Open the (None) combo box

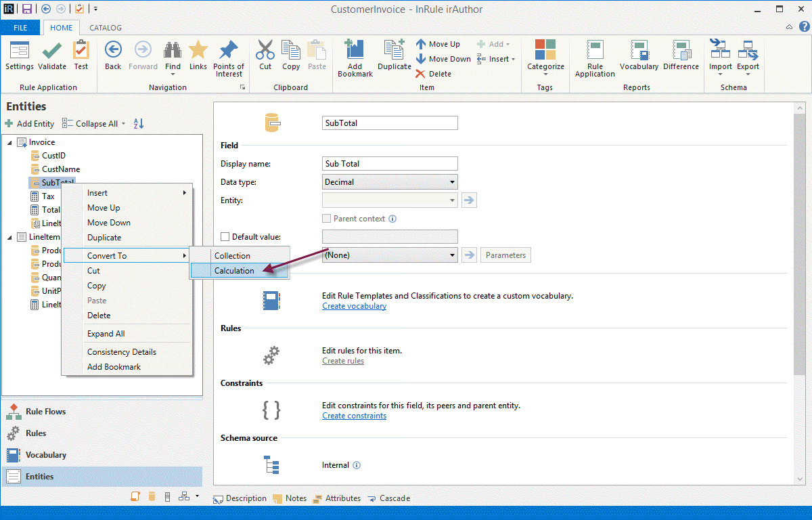(x=390, y=255)
